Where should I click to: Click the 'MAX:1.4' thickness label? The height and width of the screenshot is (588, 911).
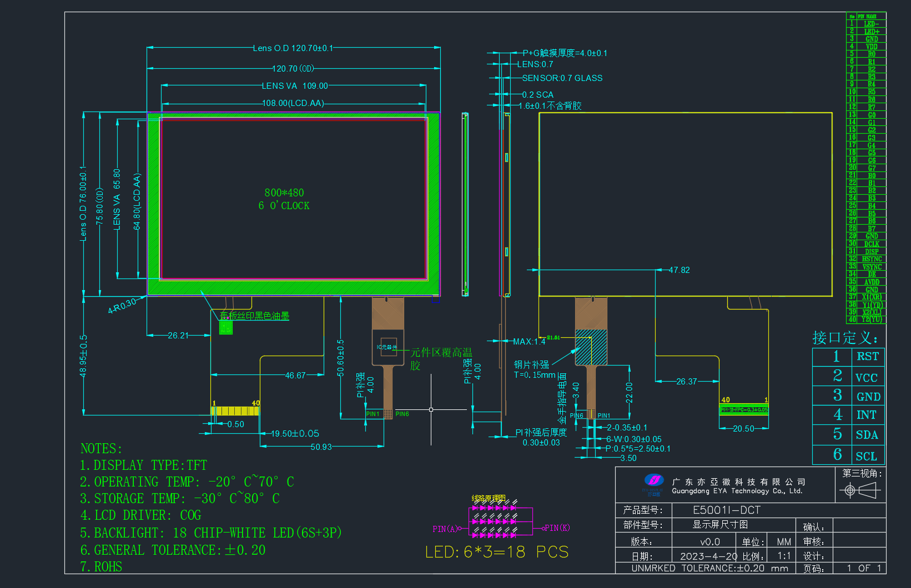pos(529,342)
